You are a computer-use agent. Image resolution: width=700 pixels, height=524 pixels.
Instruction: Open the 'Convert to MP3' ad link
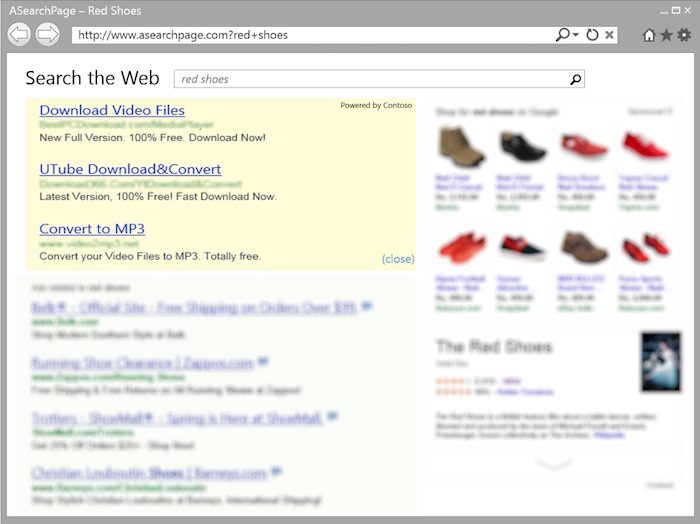[x=92, y=229]
